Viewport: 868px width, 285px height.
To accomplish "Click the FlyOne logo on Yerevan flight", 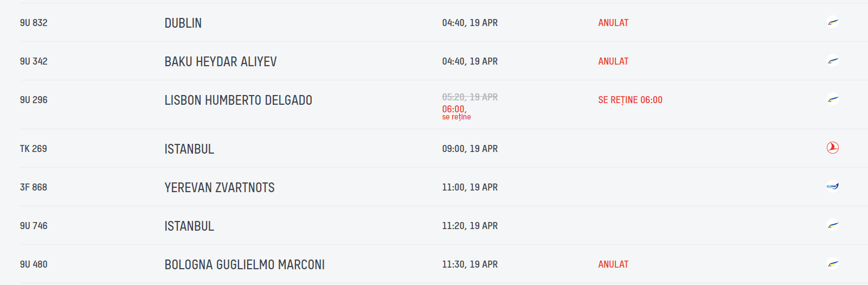I will click(833, 187).
